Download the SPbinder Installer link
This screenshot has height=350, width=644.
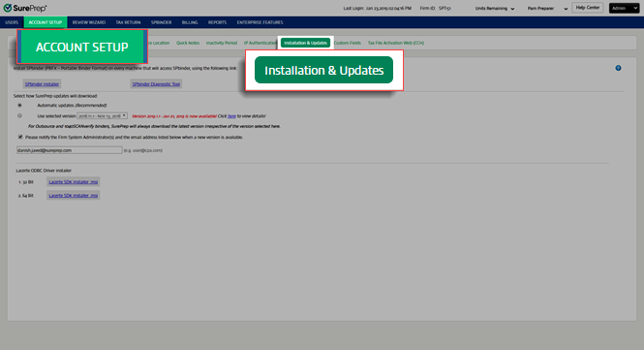pos(42,84)
